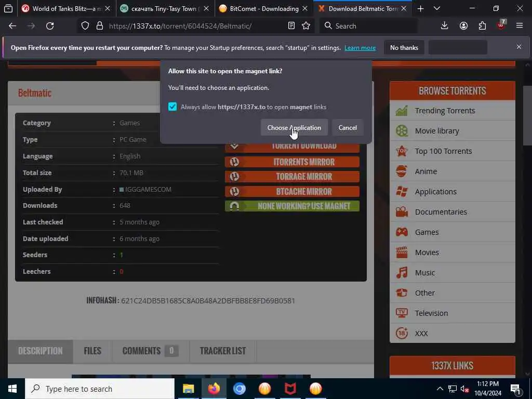
Task: Close the BitComet Downloading tab
Action: pos(304,8)
